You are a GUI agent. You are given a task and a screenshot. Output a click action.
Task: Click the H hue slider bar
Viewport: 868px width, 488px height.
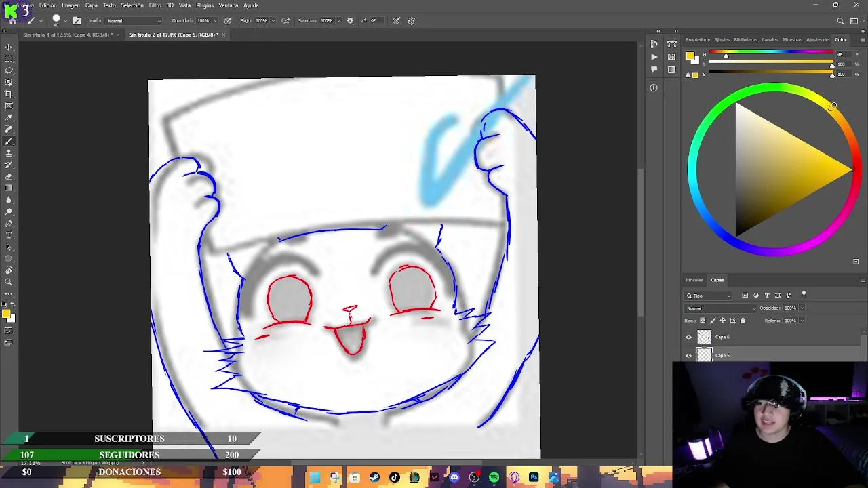[772, 53]
